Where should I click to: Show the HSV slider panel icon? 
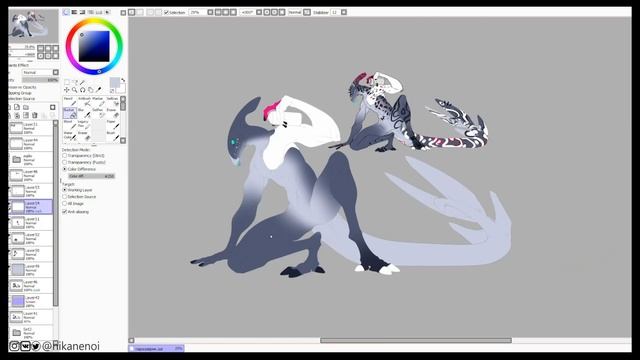[x=82, y=12]
